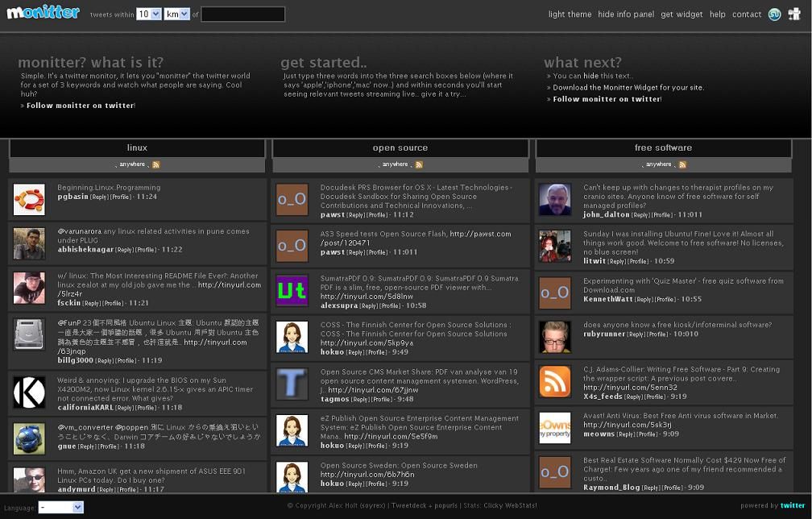Click the Digg share icon in header
Viewport: 812px width, 519px height.
pyautogui.click(x=794, y=15)
